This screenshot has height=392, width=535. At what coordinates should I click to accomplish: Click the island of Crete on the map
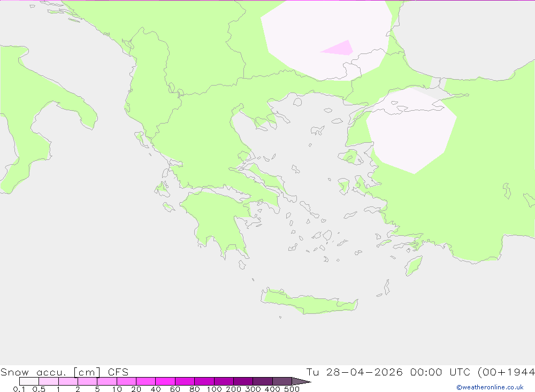(309, 303)
